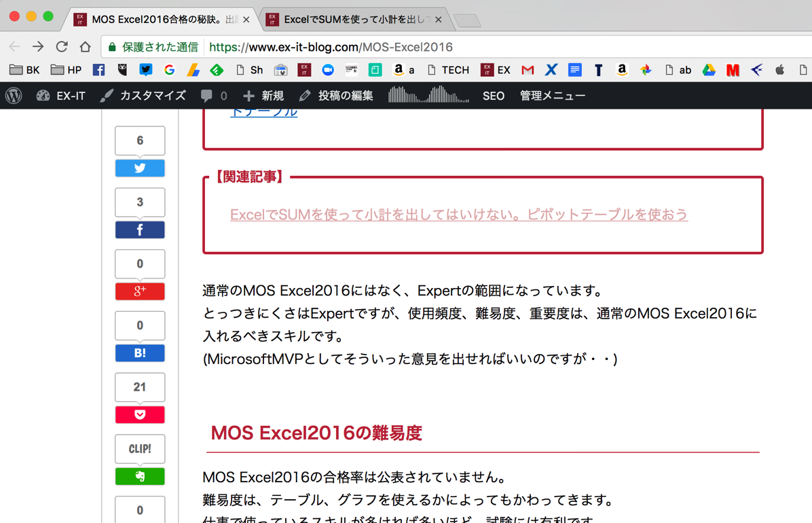812x523 pixels.
Task: Open the Google Docs bookmark icon
Action: click(x=575, y=70)
